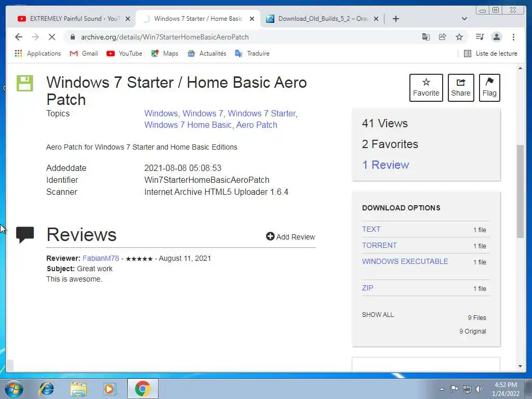Open a new tab
Image resolution: width=532 pixels, height=399 pixels.
[395, 19]
